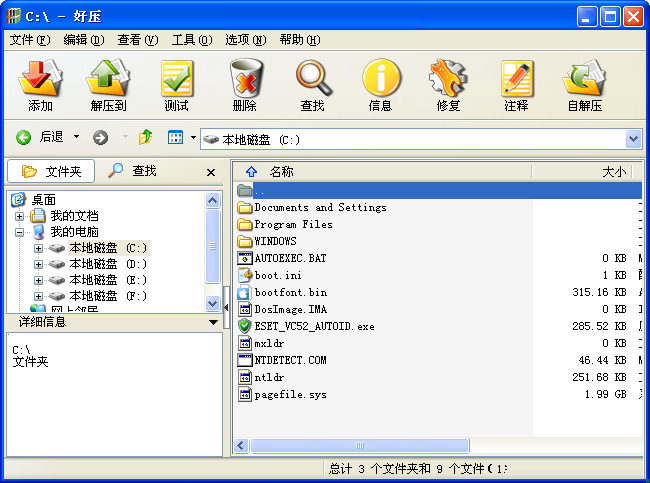This screenshot has height=483, width=650.
Task: Click the 后退 back button
Action: (40, 137)
